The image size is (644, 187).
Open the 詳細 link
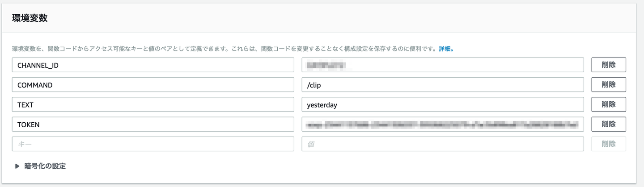[445, 49]
